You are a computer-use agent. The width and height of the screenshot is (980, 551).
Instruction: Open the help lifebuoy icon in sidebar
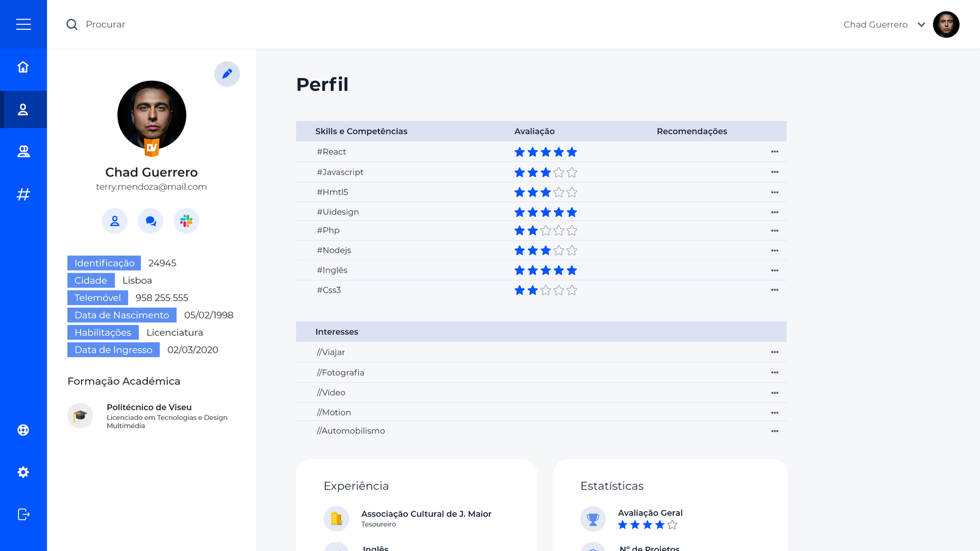pos(23,430)
